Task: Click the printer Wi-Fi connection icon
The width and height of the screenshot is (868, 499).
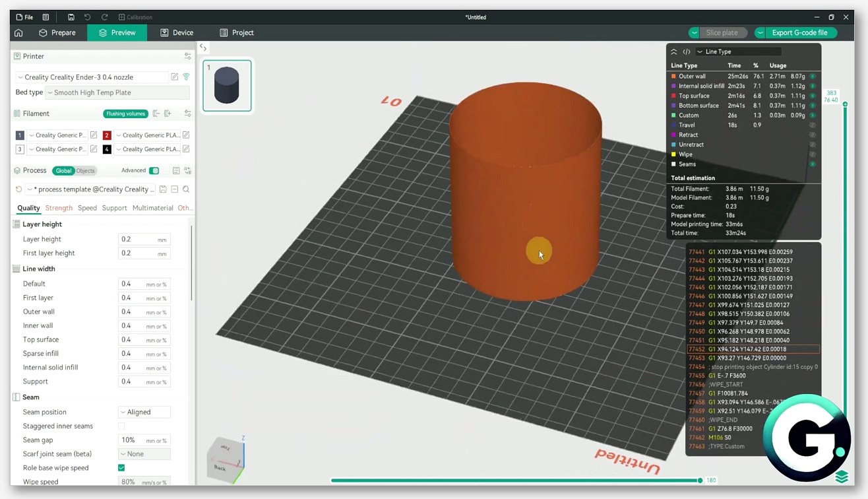Action: pyautogui.click(x=186, y=77)
